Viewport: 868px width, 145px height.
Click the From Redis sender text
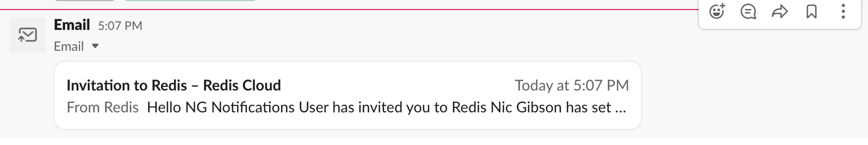pos(102,107)
